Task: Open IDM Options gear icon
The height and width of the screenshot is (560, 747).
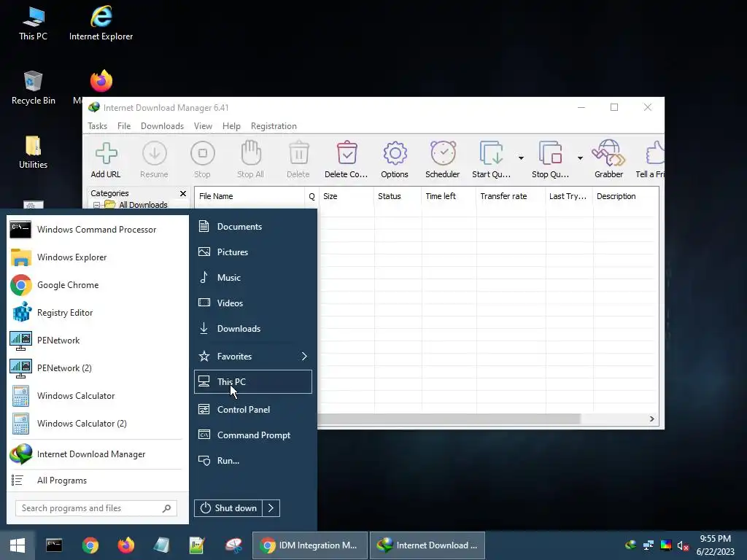Action: pyautogui.click(x=395, y=153)
